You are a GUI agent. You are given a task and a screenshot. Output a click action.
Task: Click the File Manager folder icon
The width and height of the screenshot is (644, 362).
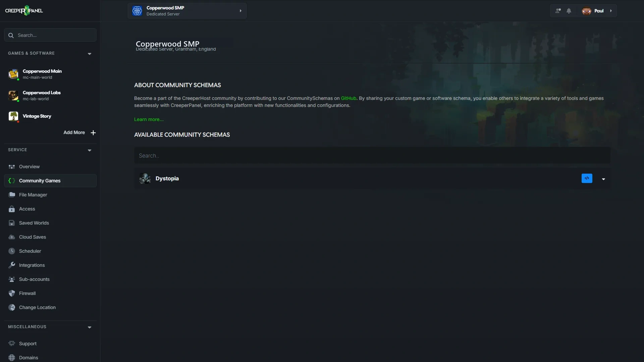point(12,195)
